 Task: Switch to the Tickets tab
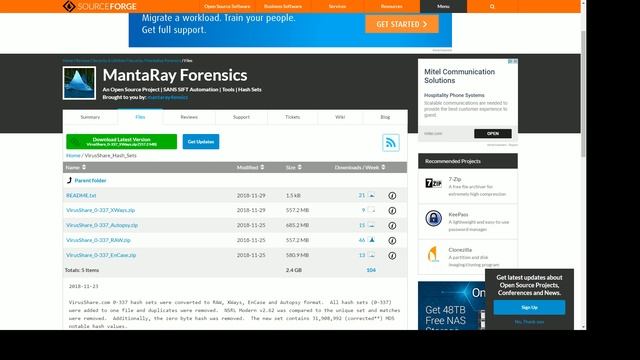(292, 117)
